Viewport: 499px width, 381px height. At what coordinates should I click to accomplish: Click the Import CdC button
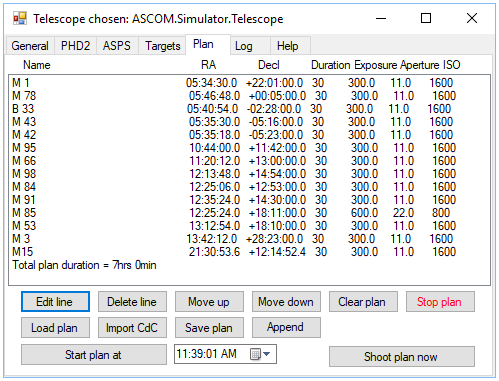(132, 328)
